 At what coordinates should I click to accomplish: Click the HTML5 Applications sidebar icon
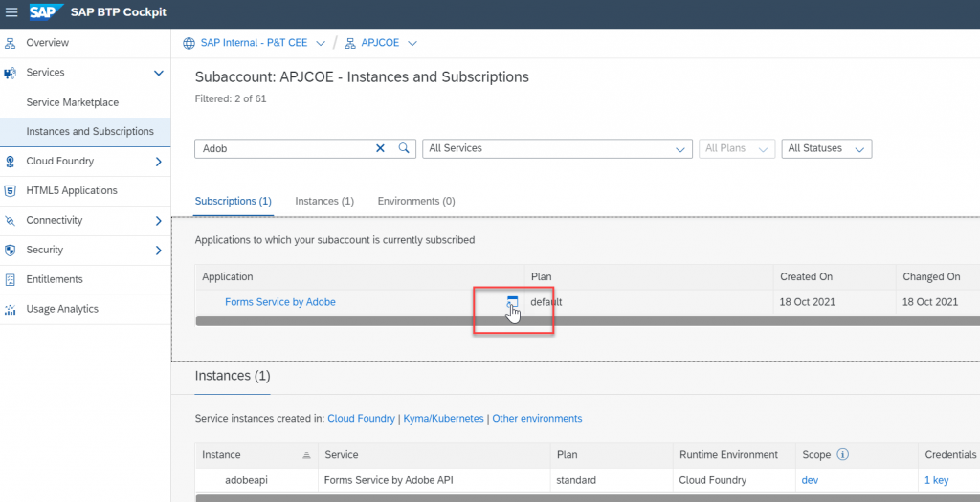tap(10, 190)
